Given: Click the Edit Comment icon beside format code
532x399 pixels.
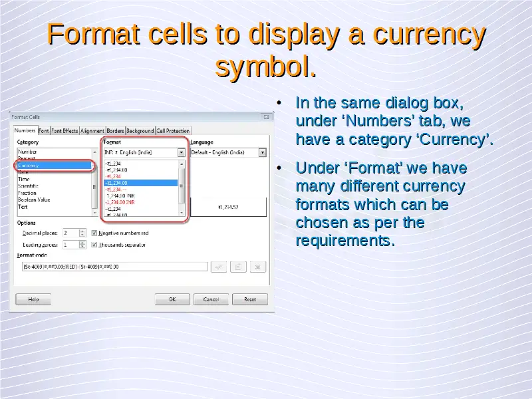Looking at the screenshot, I should coord(238,267).
